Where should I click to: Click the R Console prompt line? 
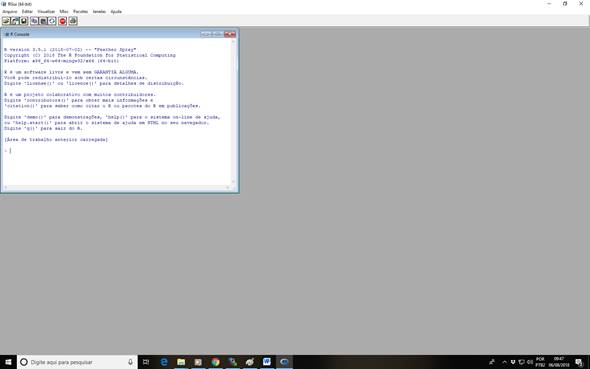(x=117, y=151)
